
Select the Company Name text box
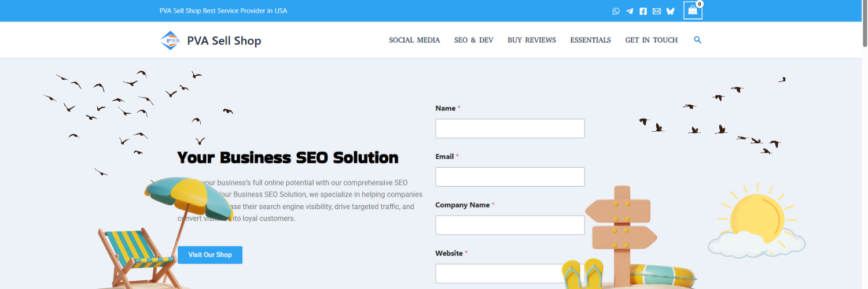[510, 225]
